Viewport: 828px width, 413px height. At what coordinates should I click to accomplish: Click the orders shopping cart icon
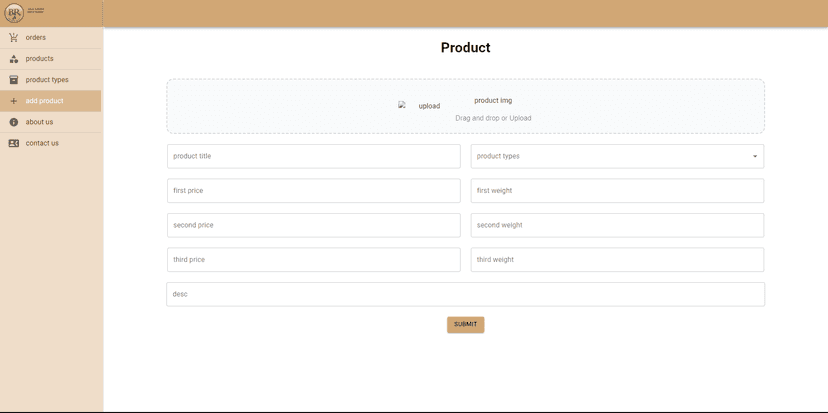click(14, 38)
